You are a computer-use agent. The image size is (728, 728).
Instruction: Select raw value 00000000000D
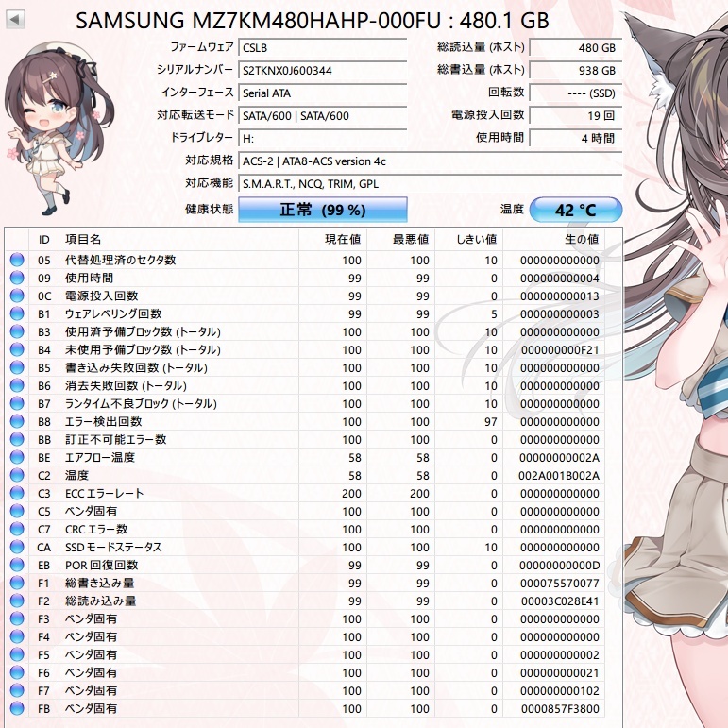[x=560, y=566]
